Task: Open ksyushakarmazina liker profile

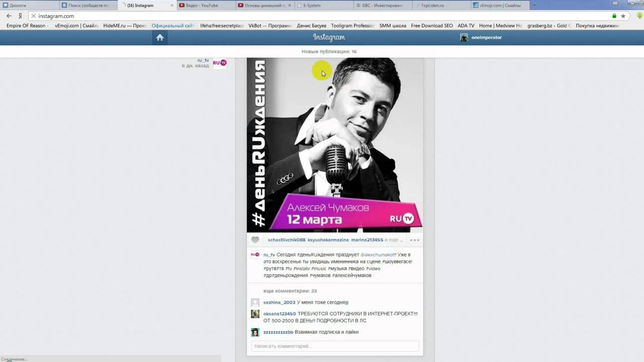Action: click(328, 240)
